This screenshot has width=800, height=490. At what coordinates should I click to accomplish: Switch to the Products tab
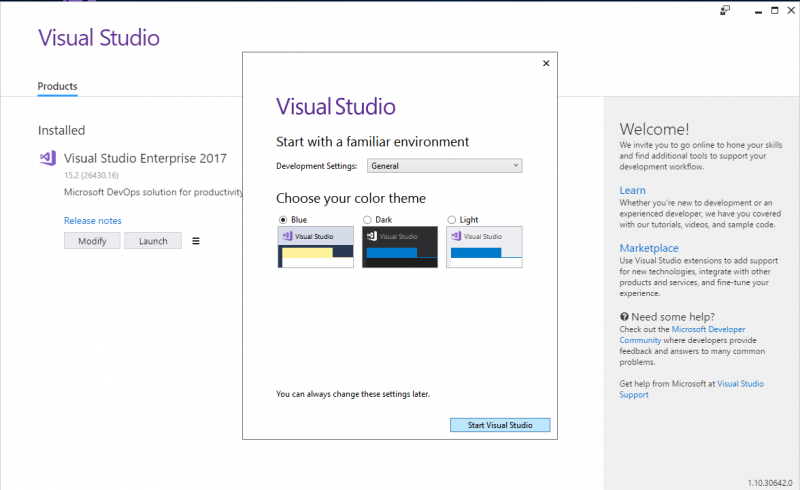coord(57,86)
